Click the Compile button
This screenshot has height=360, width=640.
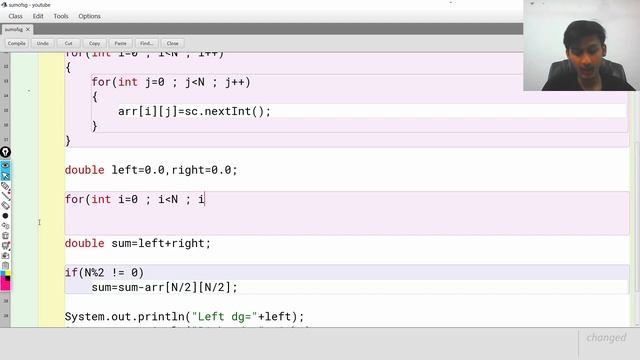point(16,43)
